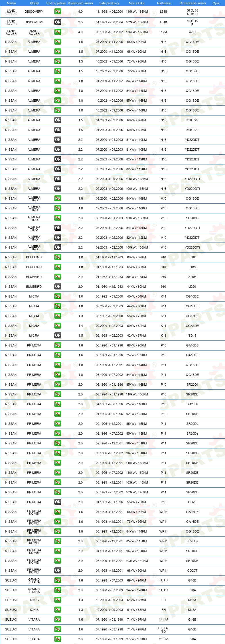
Task: Click the Pojemność silnika column header
Action: [x=80, y=3]
